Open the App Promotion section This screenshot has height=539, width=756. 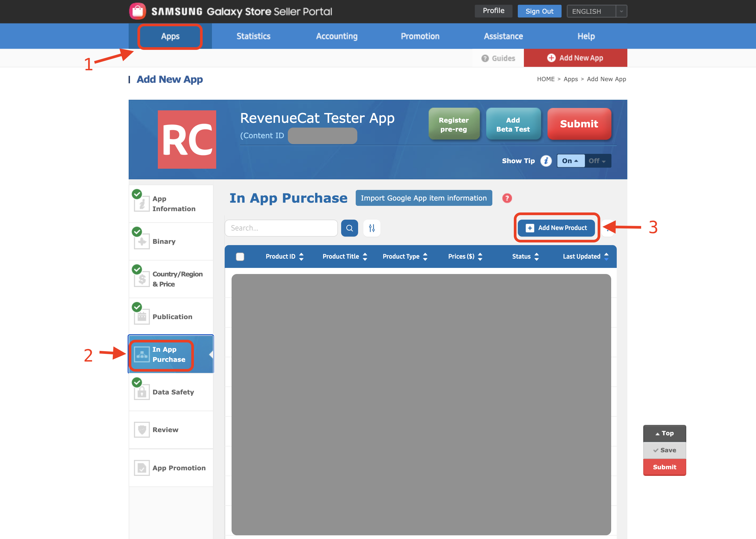[171, 468]
